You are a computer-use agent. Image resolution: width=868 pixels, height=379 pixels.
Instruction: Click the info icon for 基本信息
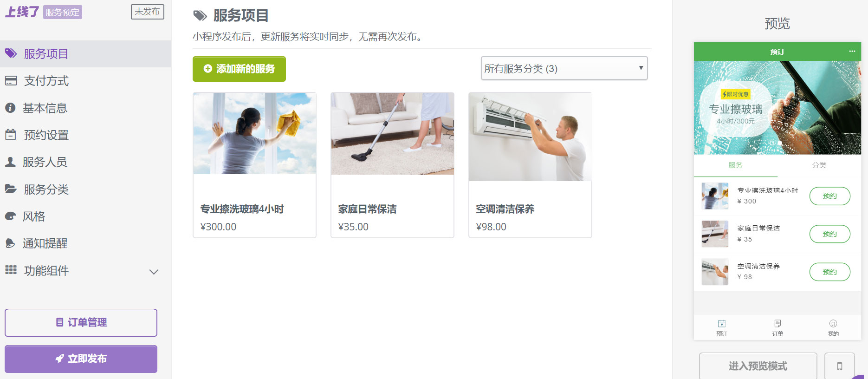(x=10, y=108)
